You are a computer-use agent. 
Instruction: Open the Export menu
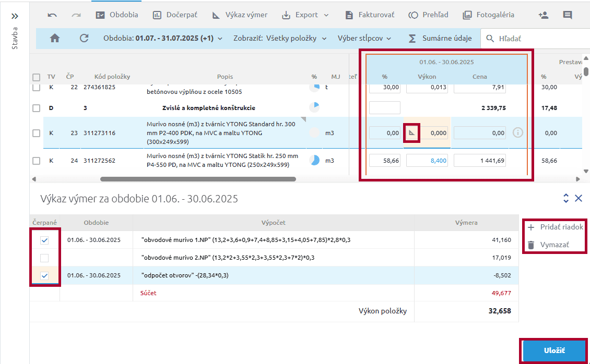pyautogui.click(x=305, y=15)
